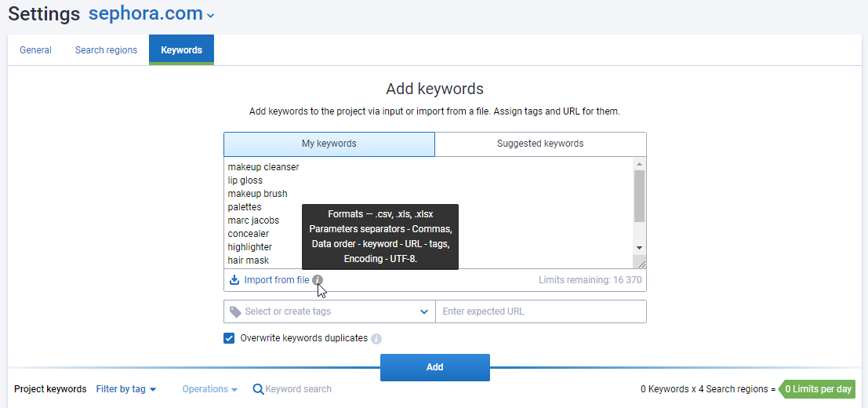868x408 pixels.
Task: Click the 'makeup brush' keyword line
Action: [257, 194]
